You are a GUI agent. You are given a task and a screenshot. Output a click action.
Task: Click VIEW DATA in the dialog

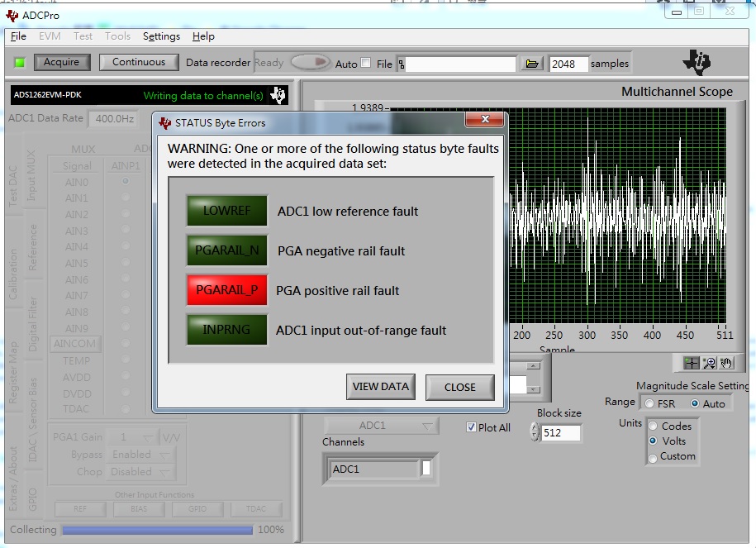(x=380, y=387)
